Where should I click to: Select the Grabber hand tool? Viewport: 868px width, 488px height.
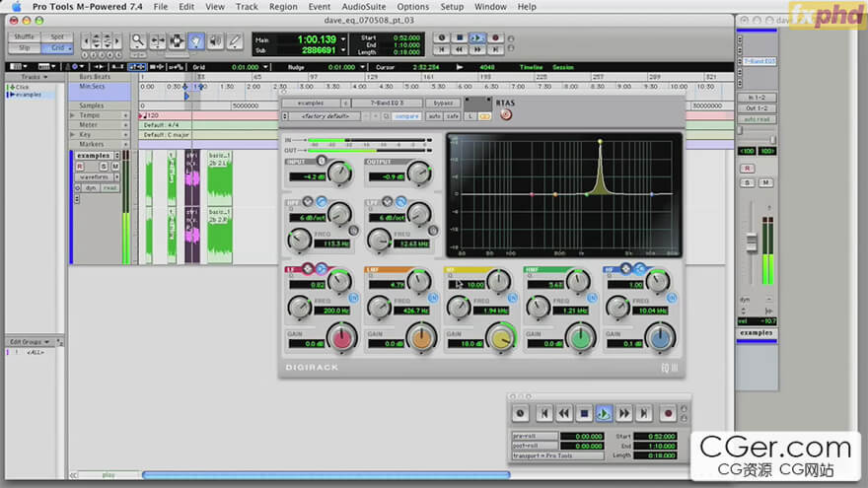pyautogui.click(x=196, y=41)
